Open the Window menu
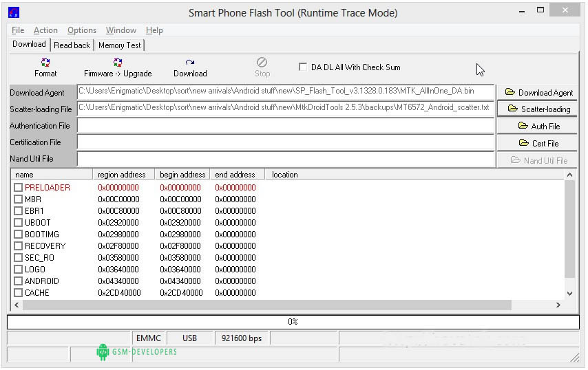The width and height of the screenshot is (588, 370). (x=120, y=30)
